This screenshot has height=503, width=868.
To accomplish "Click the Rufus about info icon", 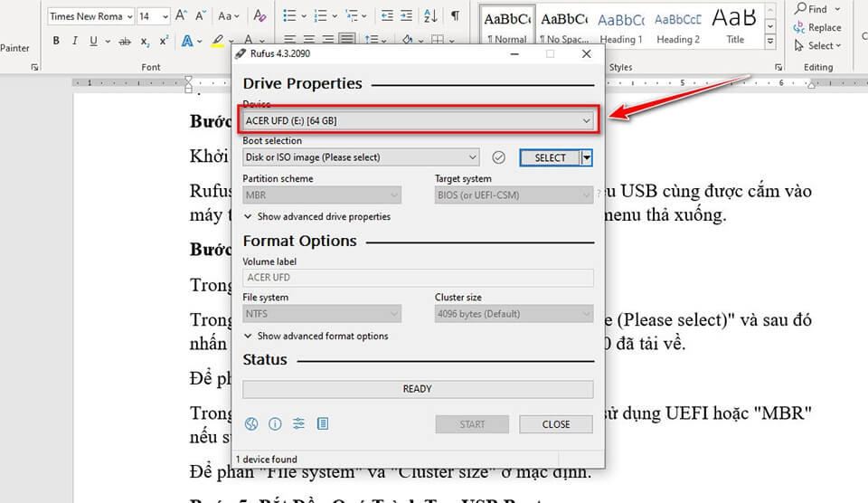I will [x=275, y=424].
